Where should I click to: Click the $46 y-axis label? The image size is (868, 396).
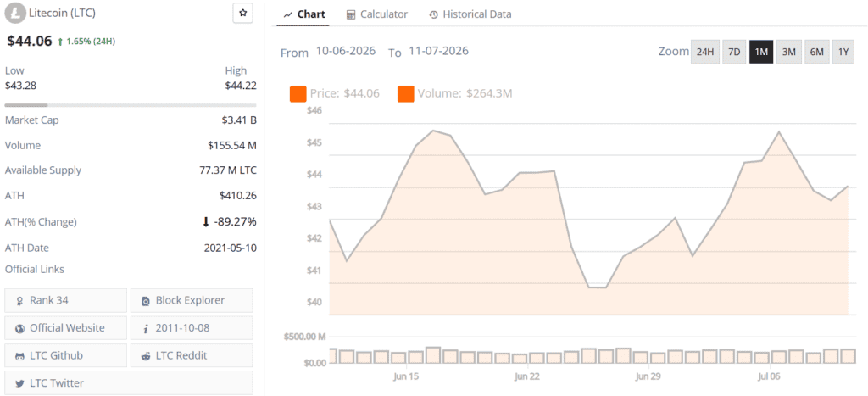pyautogui.click(x=314, y=111)
